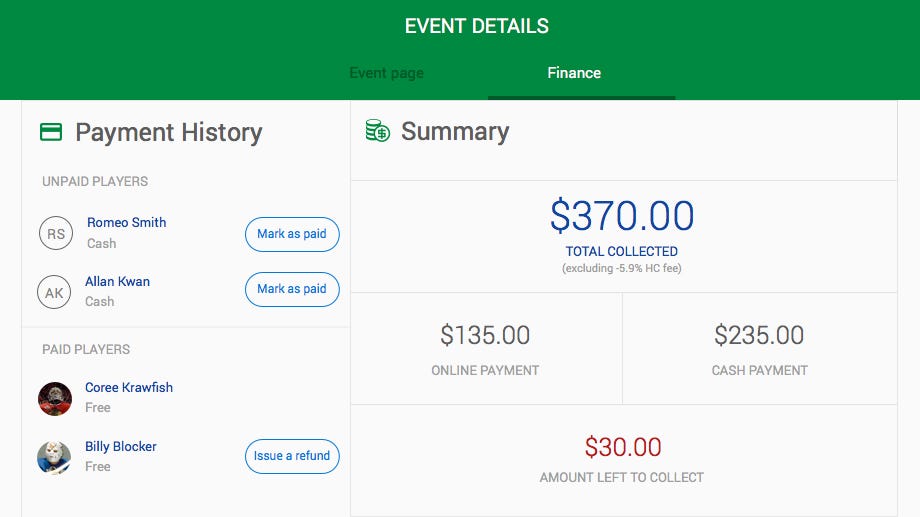Open Coree Krawfish's player name link
The width and height of the screenshot is (920, 517).
129,387
